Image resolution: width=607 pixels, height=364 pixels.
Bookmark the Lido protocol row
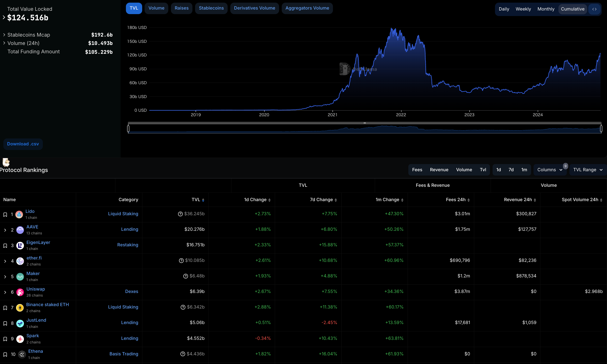pos(5,215)
